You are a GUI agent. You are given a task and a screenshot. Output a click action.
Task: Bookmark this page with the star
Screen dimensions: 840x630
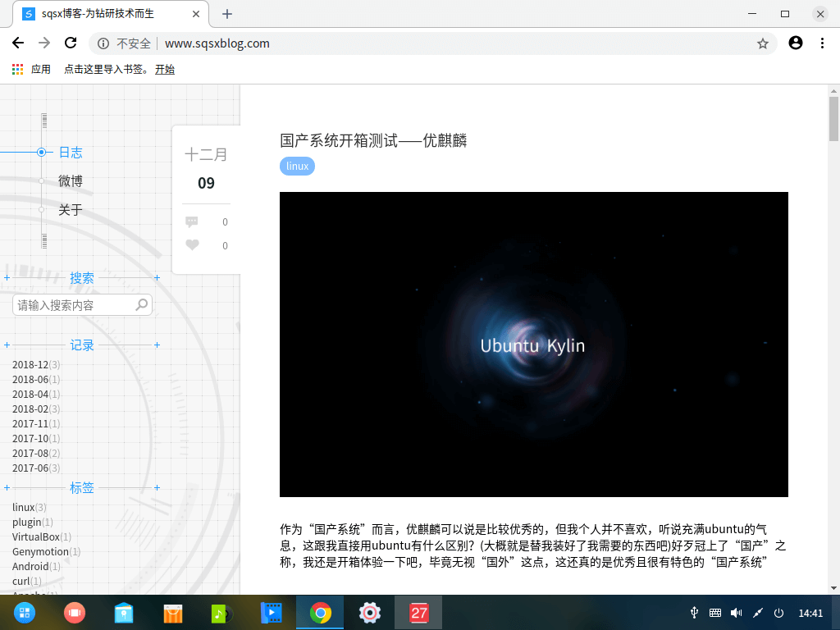(x=763, y=43)
